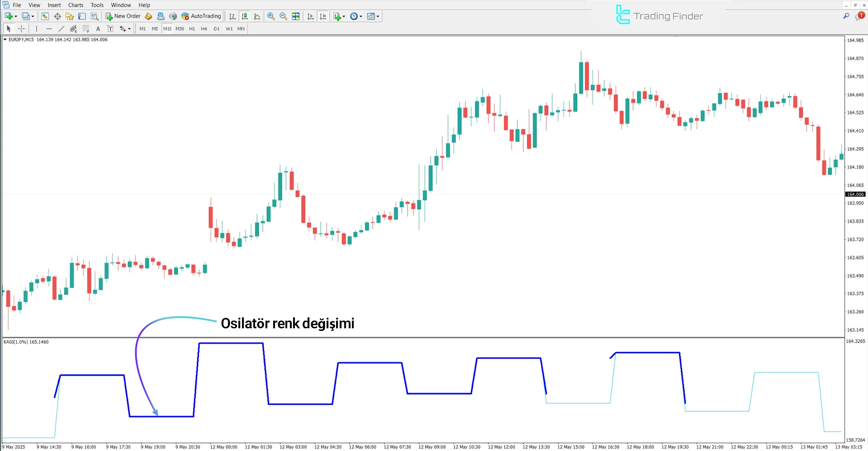Open the Charts menu

click(76, 5)
